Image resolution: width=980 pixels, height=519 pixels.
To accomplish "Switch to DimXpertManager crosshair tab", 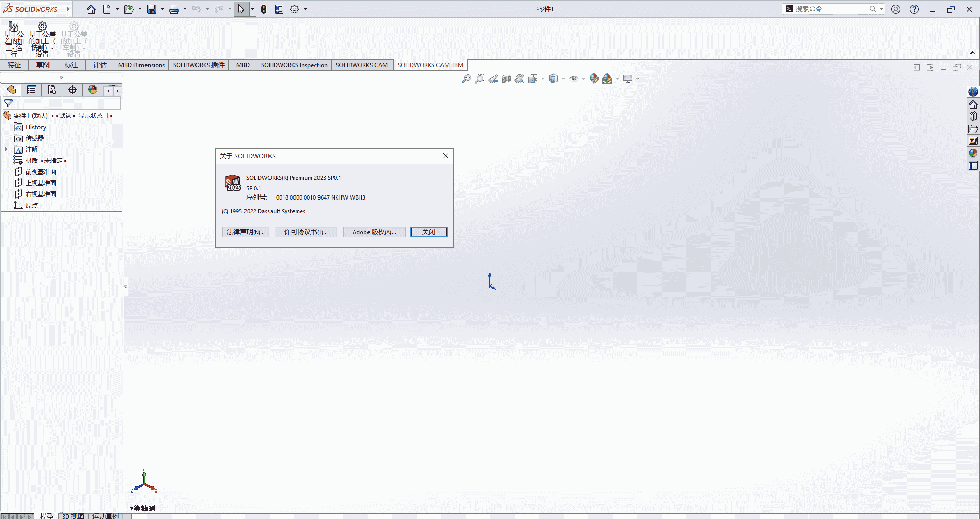I will pos(72,90).
